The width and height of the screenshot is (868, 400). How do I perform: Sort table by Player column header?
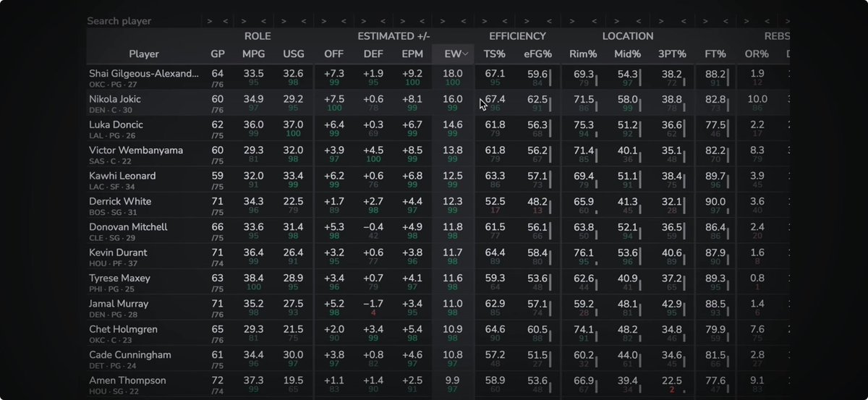[144, 54]
